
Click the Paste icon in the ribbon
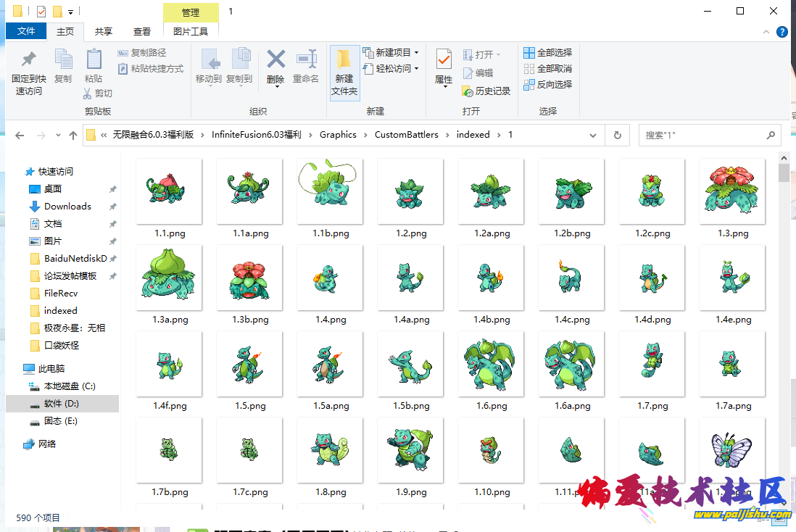point(94,60)
